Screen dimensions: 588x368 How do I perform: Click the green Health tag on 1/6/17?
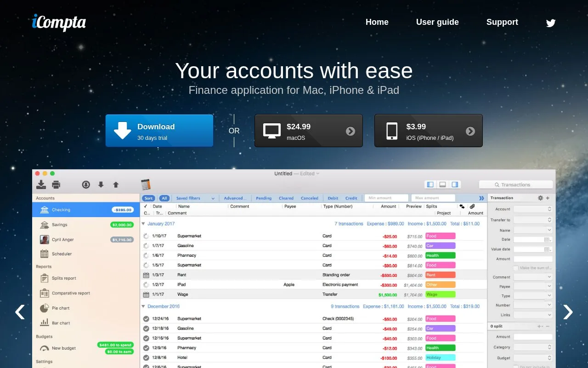(440, 255)
